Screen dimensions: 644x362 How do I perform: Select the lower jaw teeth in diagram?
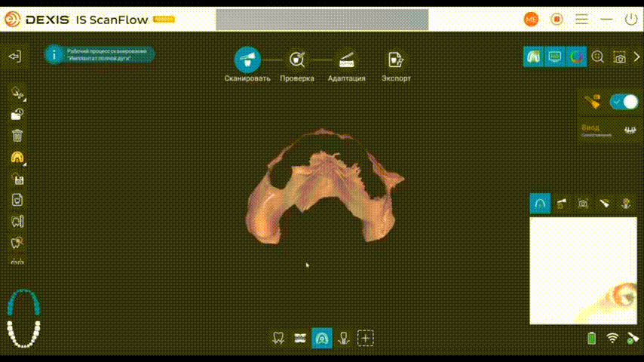[x=24, y=334]
